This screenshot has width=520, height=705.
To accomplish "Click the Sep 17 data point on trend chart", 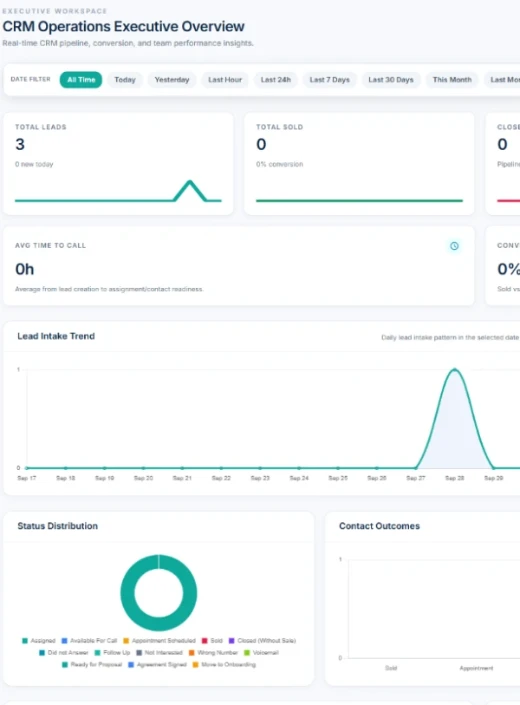I will click(x=27, y=468).
